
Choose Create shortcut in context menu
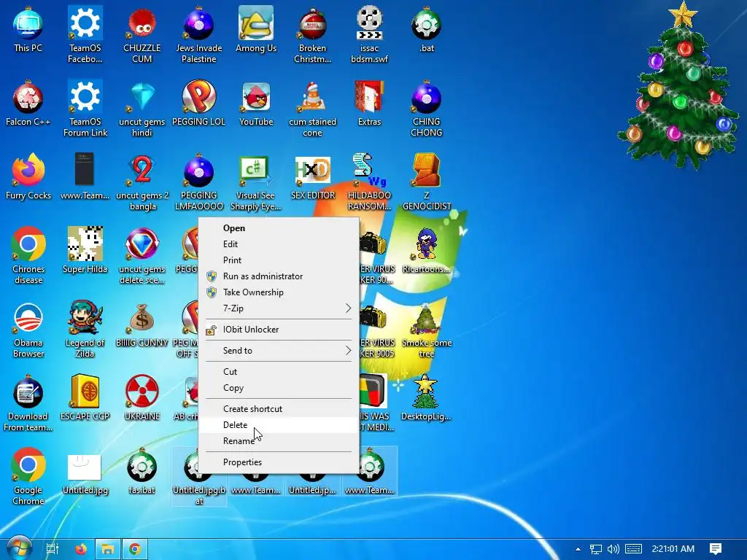tap(279, 409)
